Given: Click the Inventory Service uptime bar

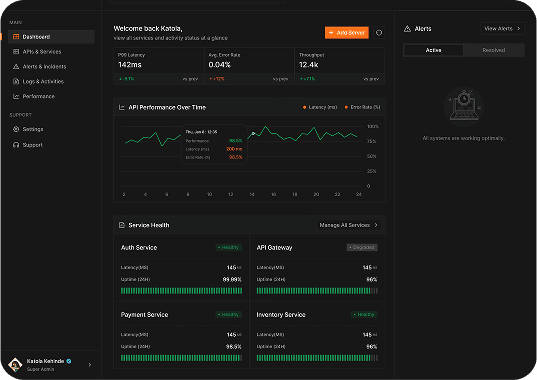Looking at the screenshot, I should pyautogui.click(x=317, y=358).
